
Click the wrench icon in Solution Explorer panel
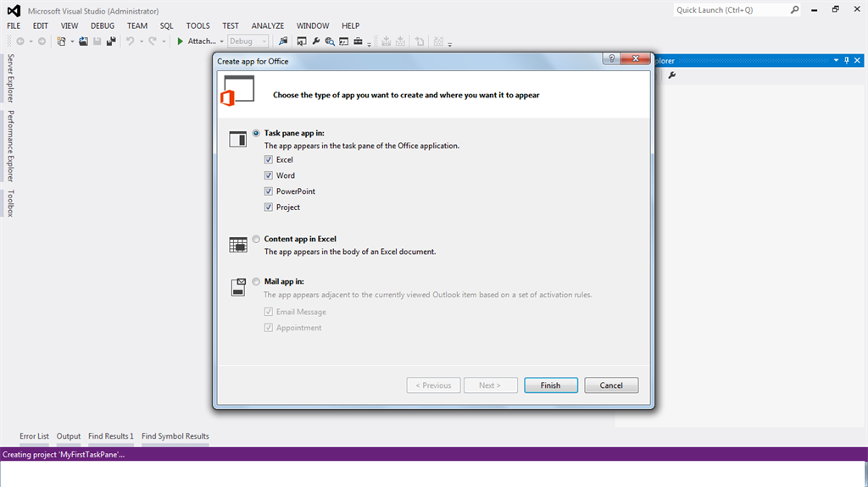[x=672, y=75]
